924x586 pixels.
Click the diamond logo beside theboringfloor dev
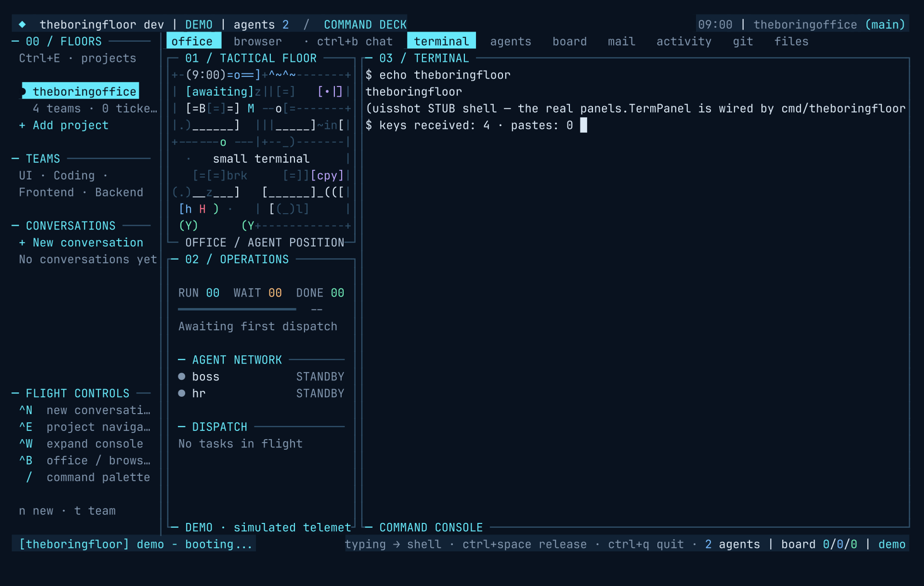click(x=22, y=24)
